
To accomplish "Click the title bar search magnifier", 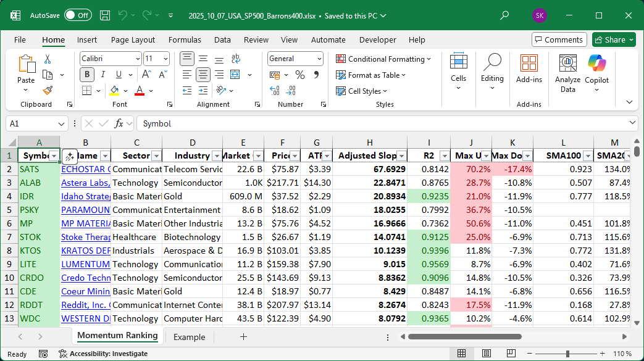I will [504, 15].
